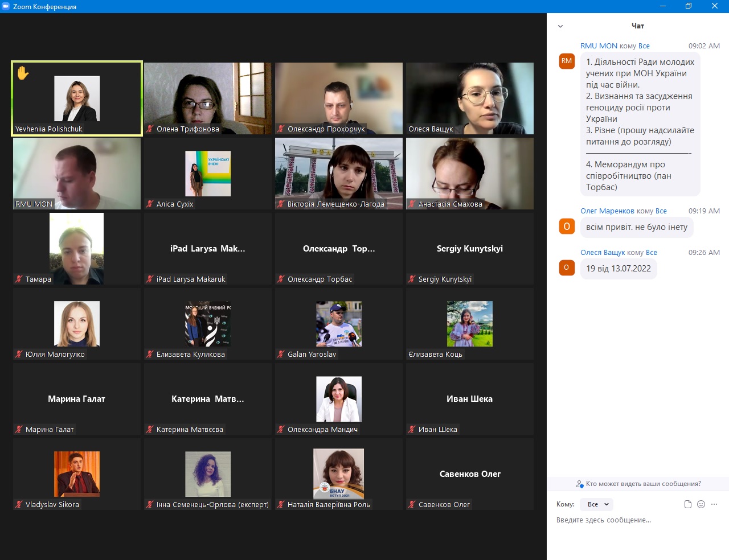
Task: Click 'Все' recipient link in Олеся Ващук message header
Action: pyautogui.click(x=652, y=253)
